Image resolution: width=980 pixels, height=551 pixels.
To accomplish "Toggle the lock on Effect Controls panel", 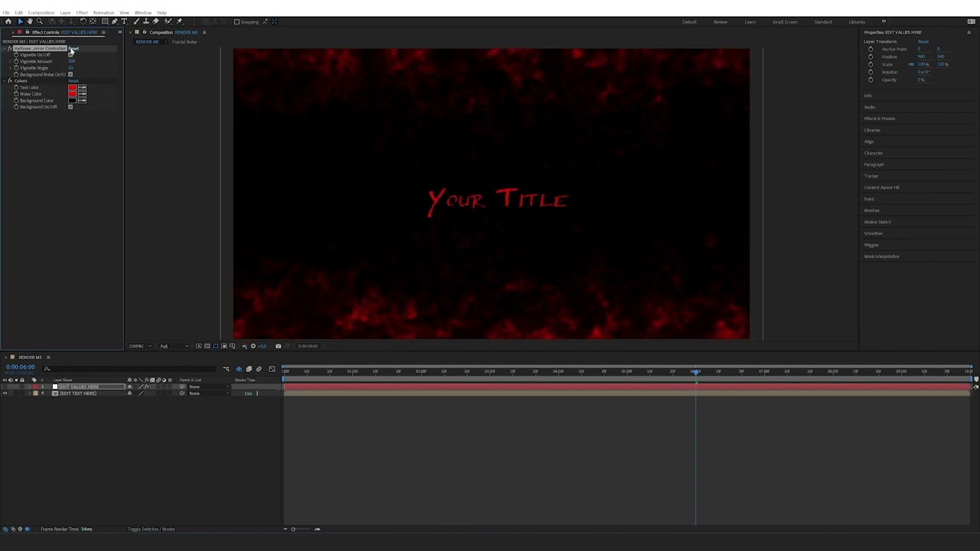I will click(28, 32).
